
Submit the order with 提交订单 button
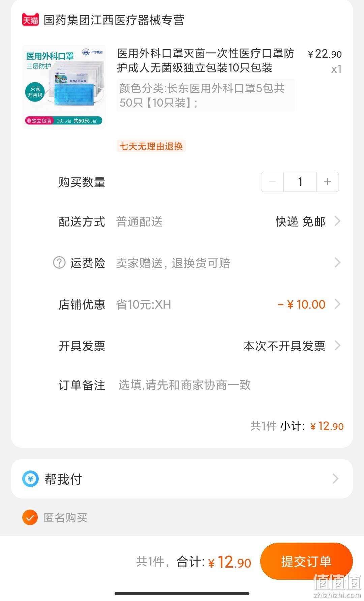coord(306,561)
